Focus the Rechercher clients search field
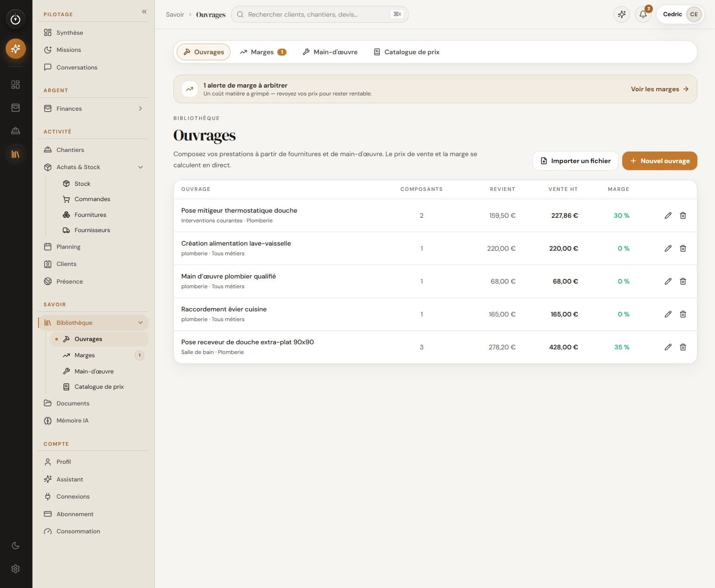 pyautogui.click(x=319, y=14)
